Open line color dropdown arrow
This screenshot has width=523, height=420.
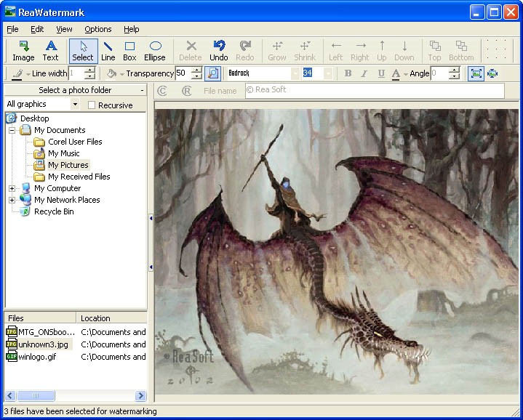coord(28,74)
